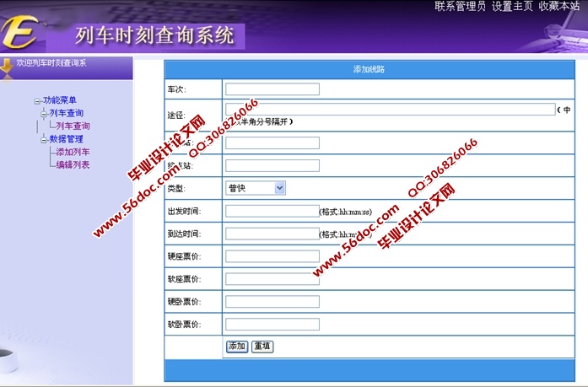Focus the 硬座票价 input field
The height and width of the screenshot is (387, 588).
coord(272,256)
